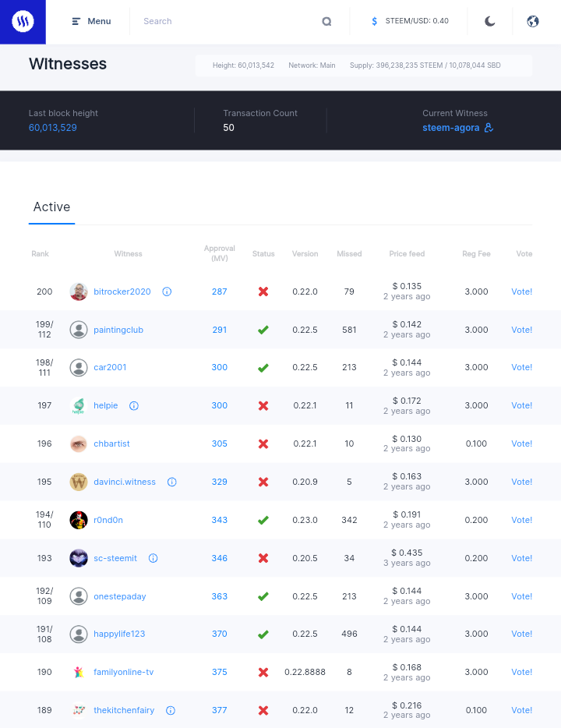561x728 pixels.
Task: Click info icon next to sc-steemit
Action: [x=153, y=558]
